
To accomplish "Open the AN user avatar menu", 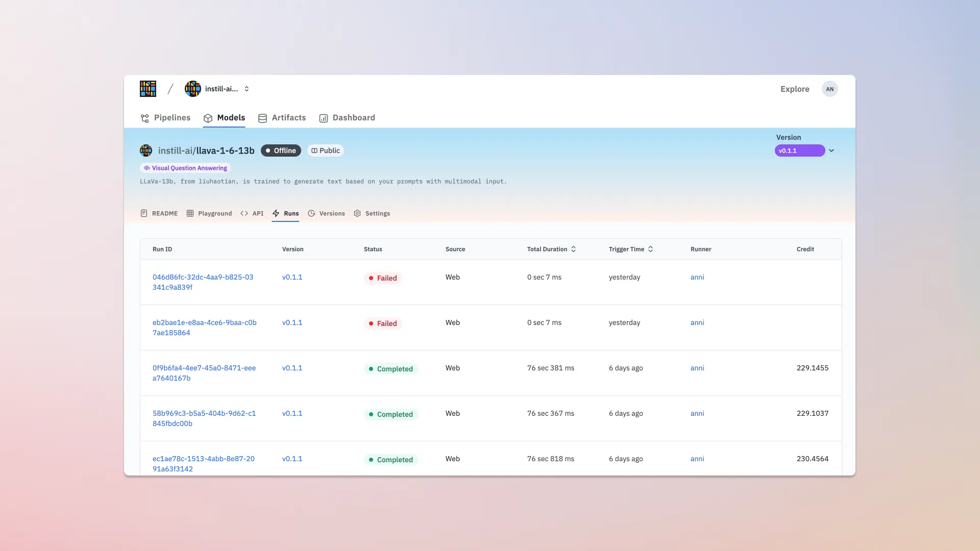I will pos(830,89).
